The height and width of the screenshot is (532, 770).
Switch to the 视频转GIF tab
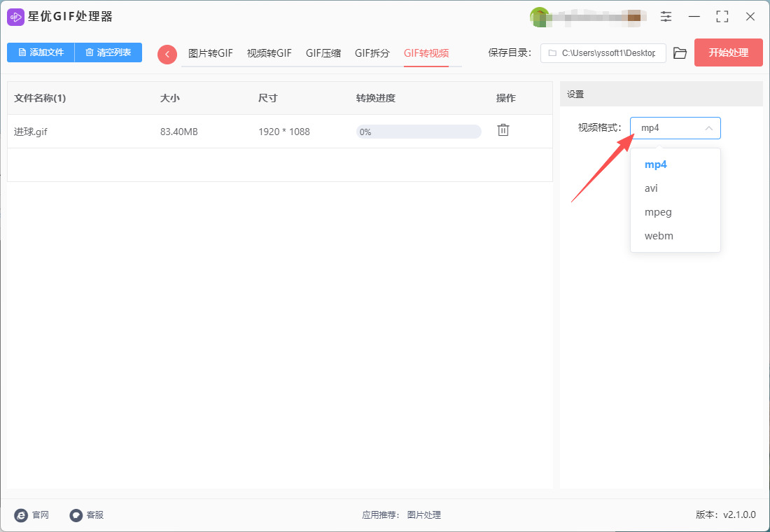(269, 53)
